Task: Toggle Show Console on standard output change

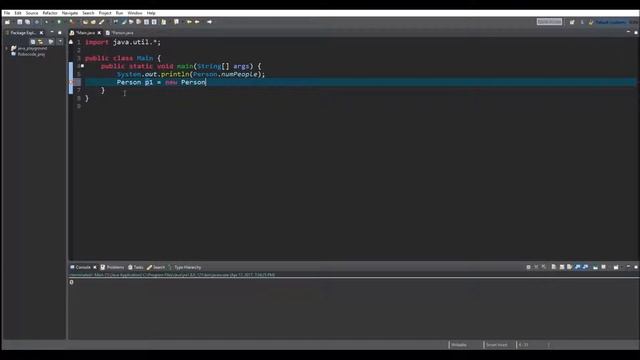Action: click(x=578, y=267)
